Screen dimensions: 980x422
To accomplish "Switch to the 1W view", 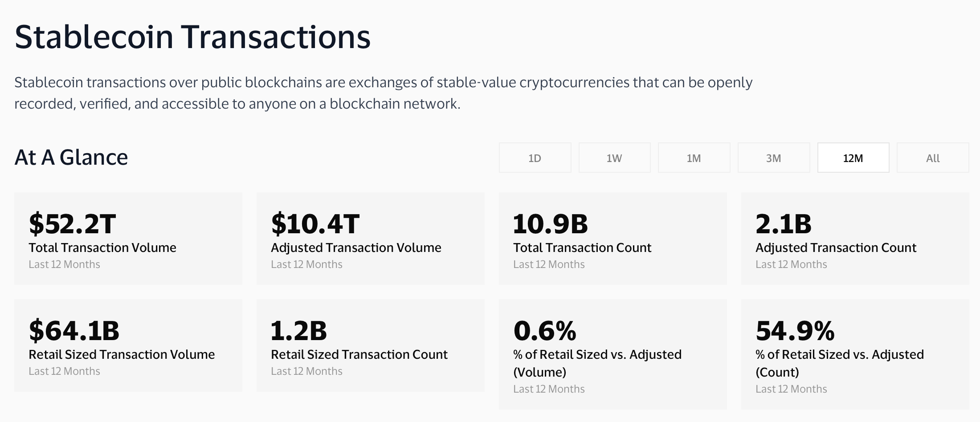I will point(614,158).
